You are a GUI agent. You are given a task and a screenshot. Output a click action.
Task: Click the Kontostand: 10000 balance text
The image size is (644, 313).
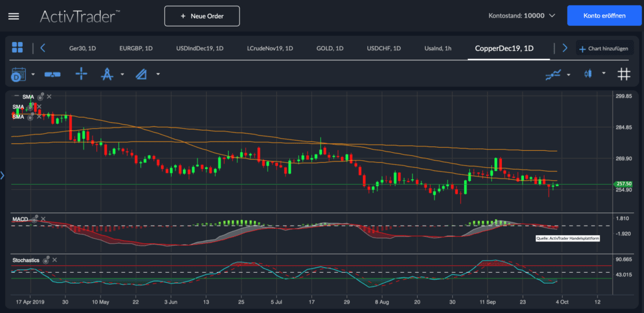click(516, 16)
